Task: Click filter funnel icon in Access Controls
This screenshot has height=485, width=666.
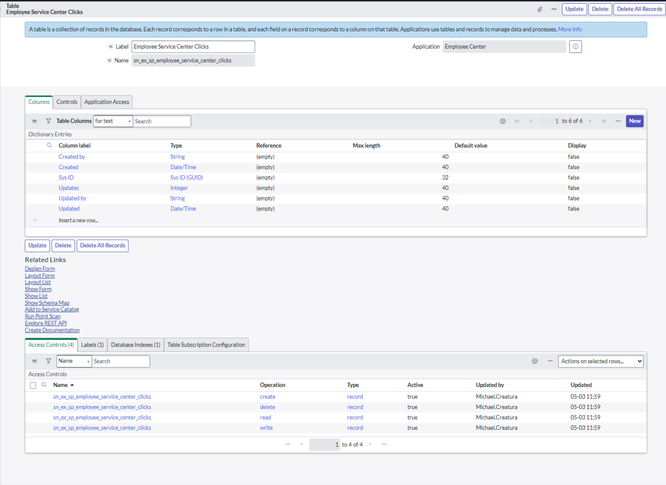Action: [x=48, y=361]
